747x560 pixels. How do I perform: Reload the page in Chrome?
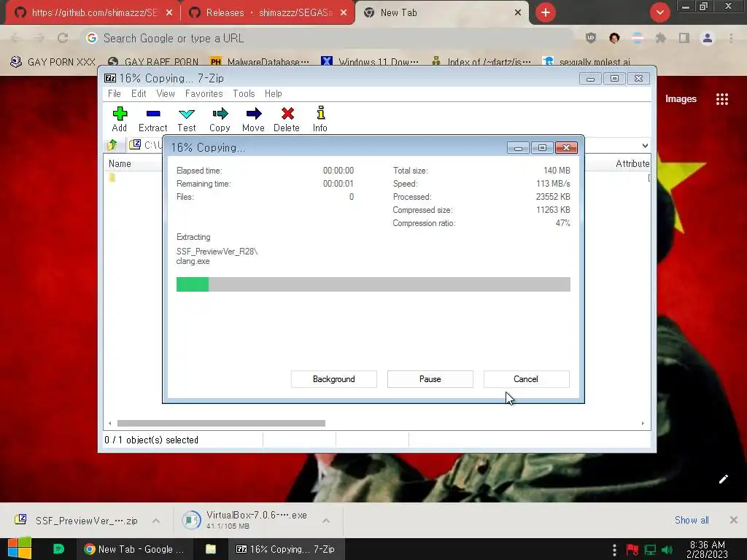tap(63, 38)
